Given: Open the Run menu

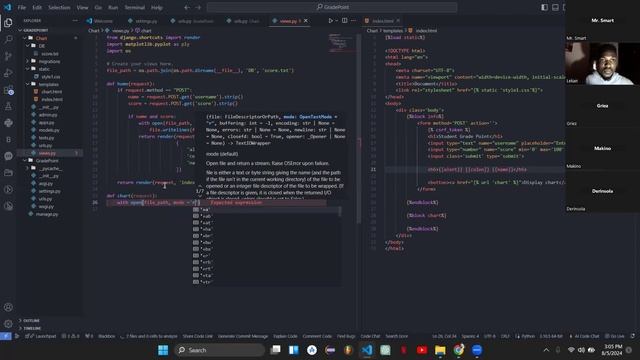Looking at the screenshot, I should tap(113, 7).
